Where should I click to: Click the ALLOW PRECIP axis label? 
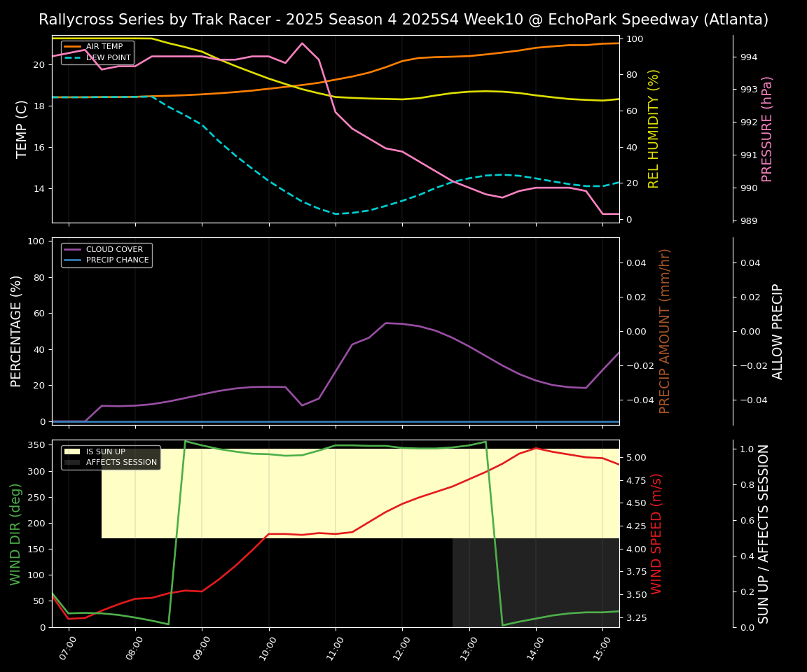tap(778, 331)
